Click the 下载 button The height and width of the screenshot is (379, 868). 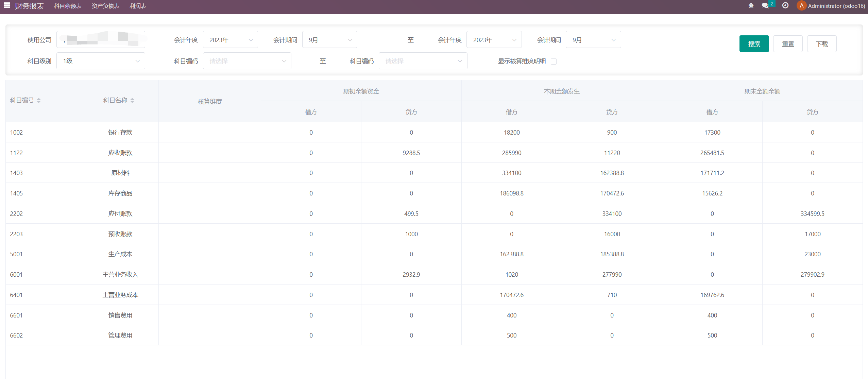(x=822, y=44)
